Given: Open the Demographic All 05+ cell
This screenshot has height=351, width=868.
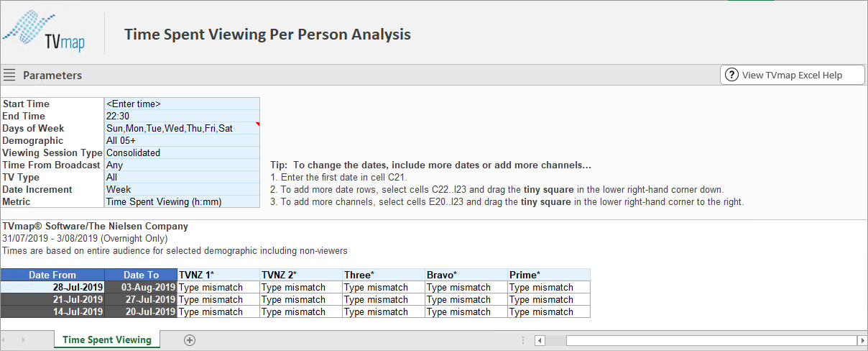Looking at the screenshot, I should 183,140.
